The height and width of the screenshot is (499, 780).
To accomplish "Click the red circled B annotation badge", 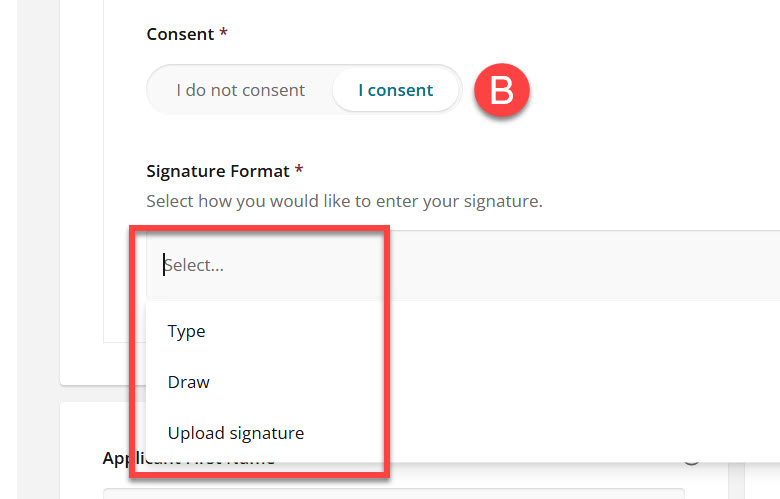I will pyautogui.click(x=501, y=90).
